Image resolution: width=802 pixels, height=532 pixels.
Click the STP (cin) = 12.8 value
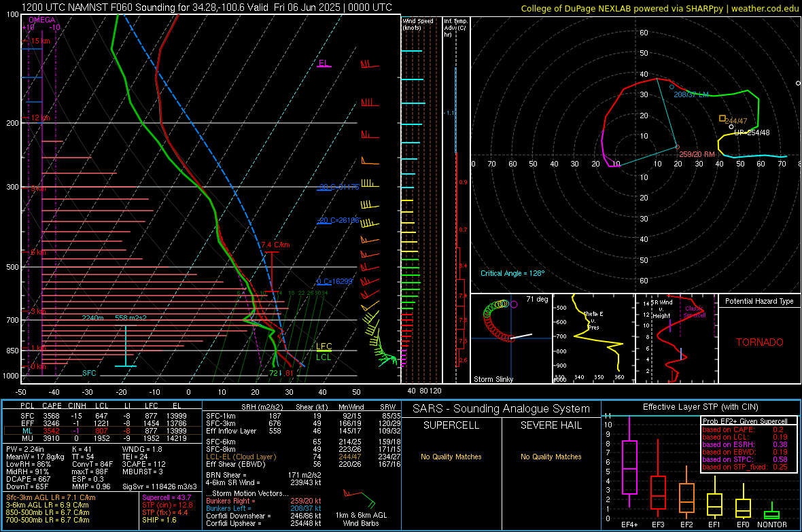coord(167,505)
